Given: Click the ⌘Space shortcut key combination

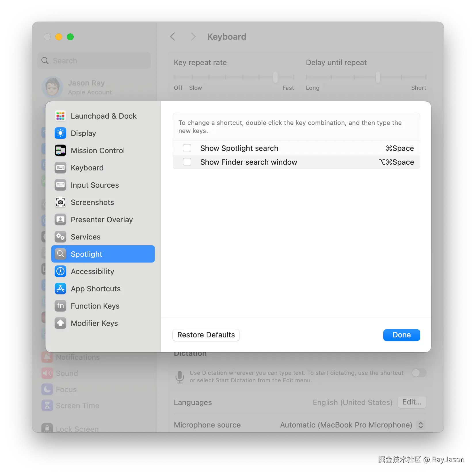Looking at the screenshot, I should [x=400, y=148].
